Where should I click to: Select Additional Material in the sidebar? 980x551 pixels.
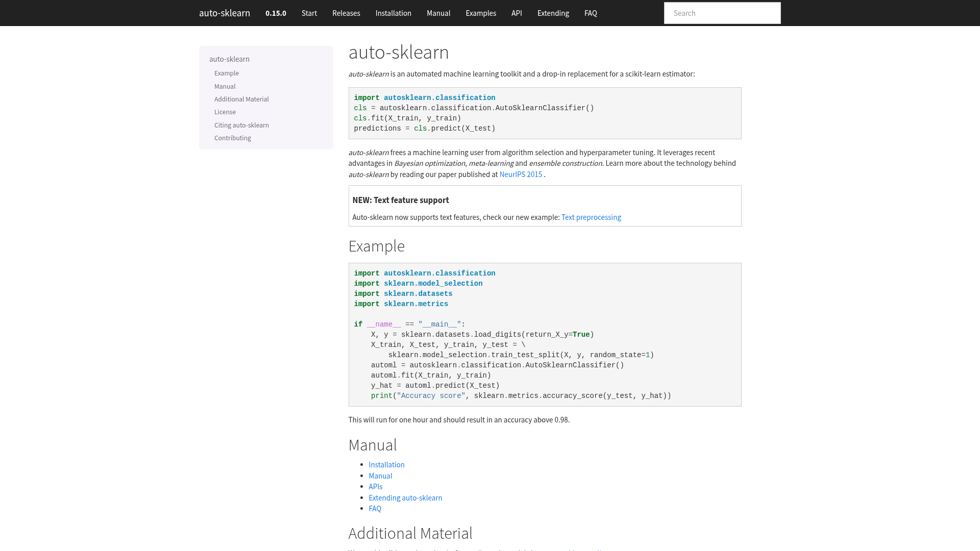click(x=241, y=99)
